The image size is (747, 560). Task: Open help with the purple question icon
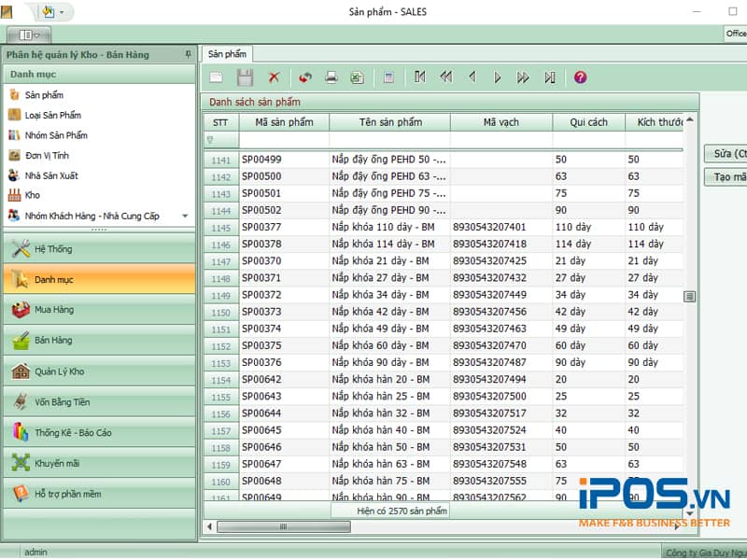[580, 77]
